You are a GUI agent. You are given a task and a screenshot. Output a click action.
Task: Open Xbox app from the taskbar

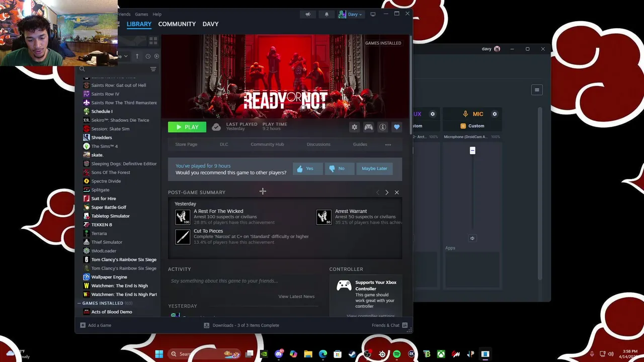click(441, 354)
